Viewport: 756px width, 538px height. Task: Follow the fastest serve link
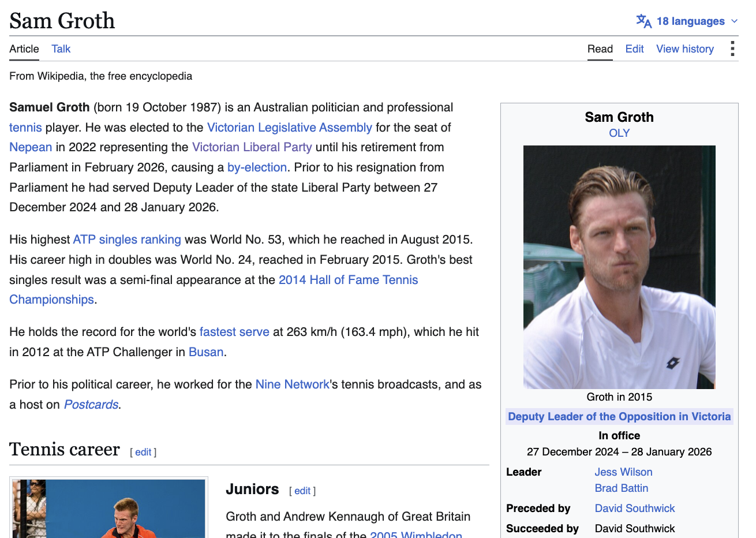[234, 332]
